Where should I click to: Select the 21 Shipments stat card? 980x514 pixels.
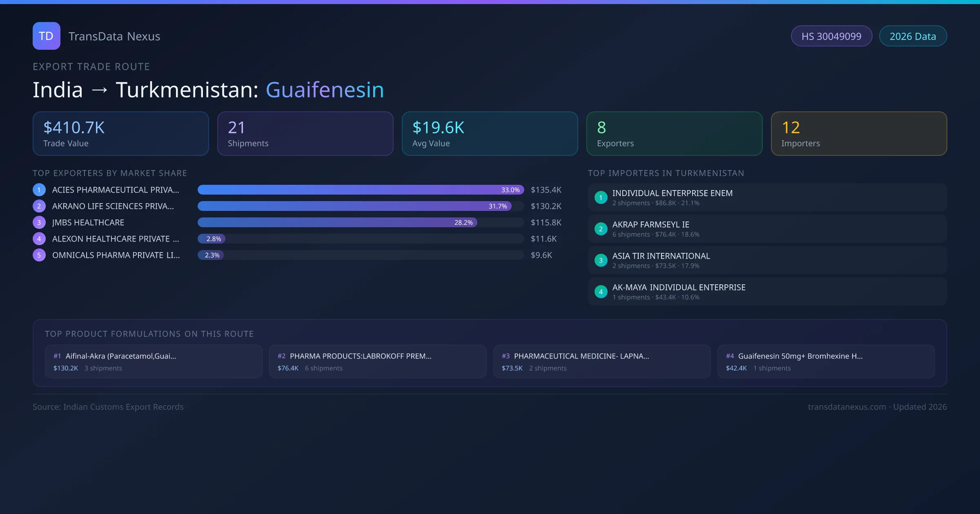pyautogui.click(x=305, y=133)
